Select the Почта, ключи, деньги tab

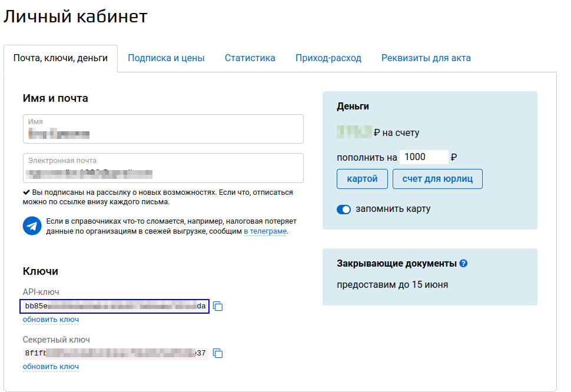[61, 58]
